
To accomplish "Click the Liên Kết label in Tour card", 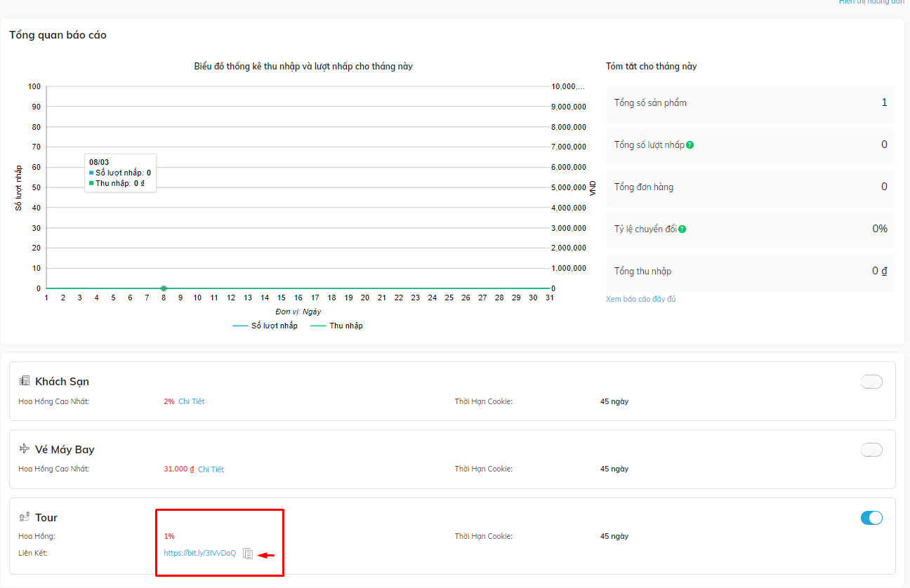I will [x=32, y=553].
